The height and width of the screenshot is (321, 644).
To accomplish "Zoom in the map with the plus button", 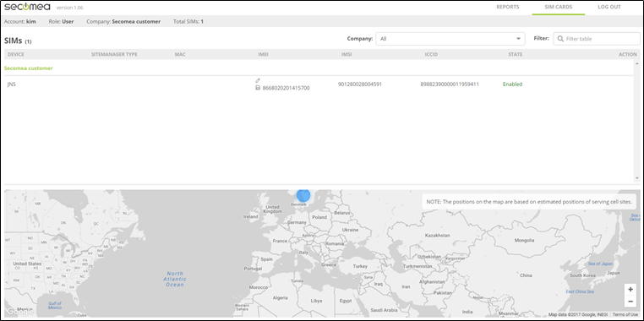I will (630, 290).
